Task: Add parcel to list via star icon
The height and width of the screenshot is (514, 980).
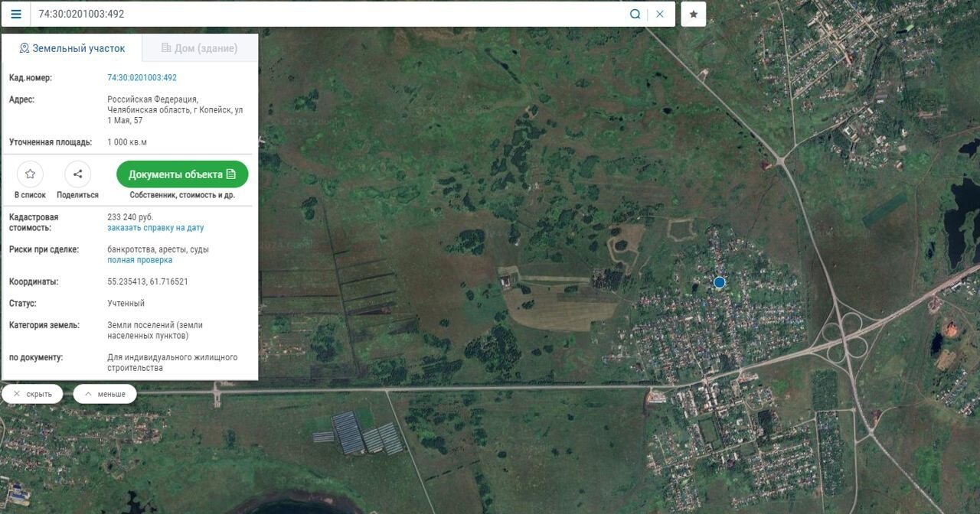Action: (30, 174)
